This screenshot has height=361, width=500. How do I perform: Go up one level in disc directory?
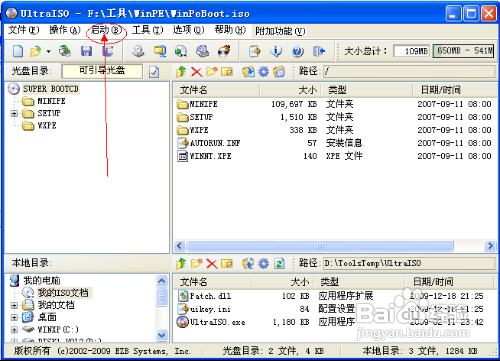pos(181,71)
